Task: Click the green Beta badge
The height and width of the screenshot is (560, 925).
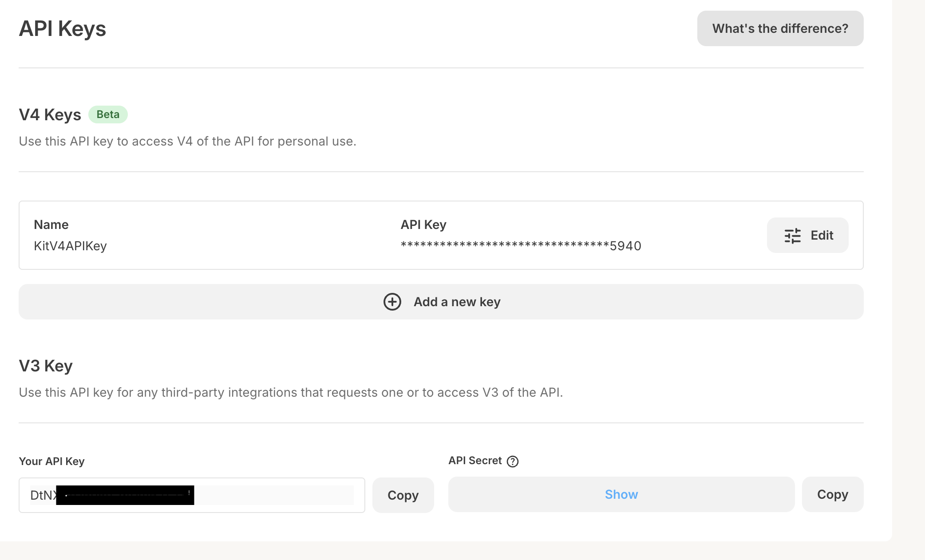Action: coord(108,114)
